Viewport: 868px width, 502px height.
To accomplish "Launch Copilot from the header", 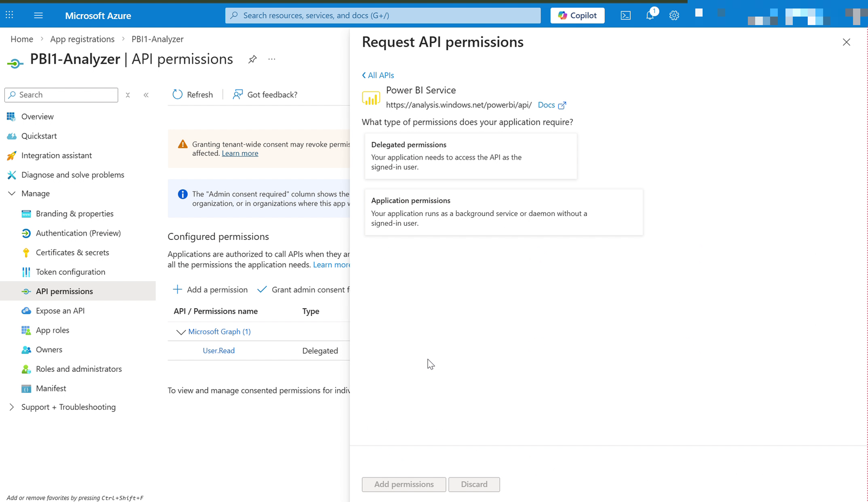I will (x=577, y=15).
